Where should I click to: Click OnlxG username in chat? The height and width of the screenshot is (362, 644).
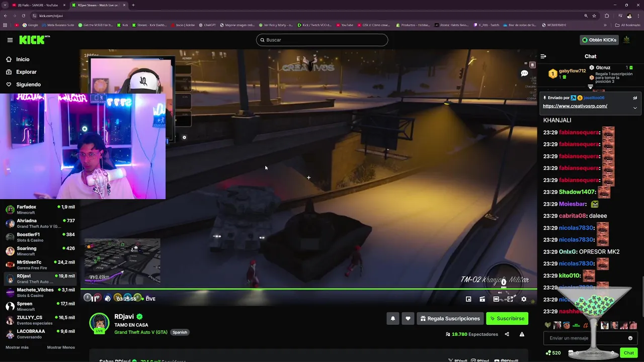[567, 251]
